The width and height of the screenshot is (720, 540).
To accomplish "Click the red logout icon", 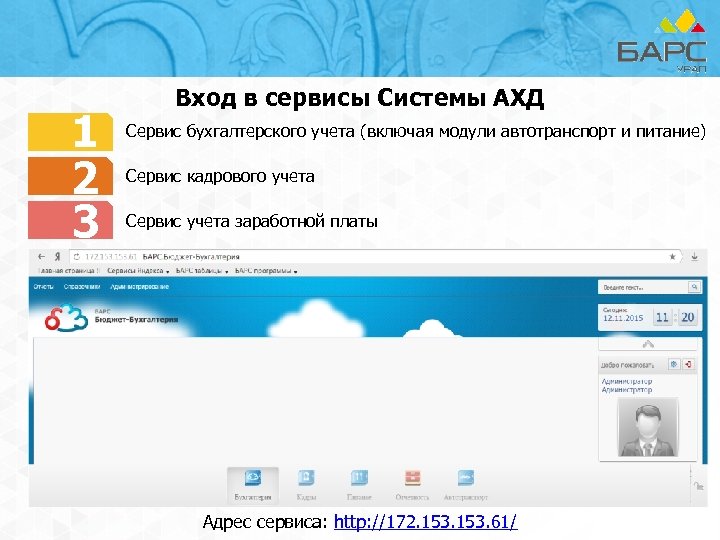I will coord(688,364).
